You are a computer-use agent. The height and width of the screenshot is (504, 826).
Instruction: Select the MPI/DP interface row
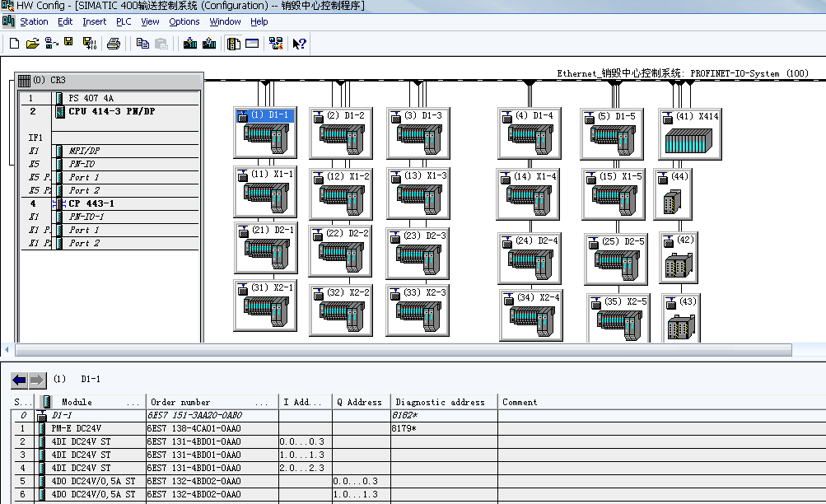tap(110, 151)
